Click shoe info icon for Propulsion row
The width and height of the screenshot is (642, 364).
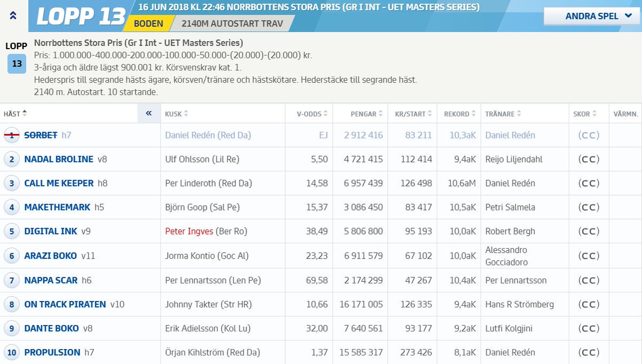point(589,353)
